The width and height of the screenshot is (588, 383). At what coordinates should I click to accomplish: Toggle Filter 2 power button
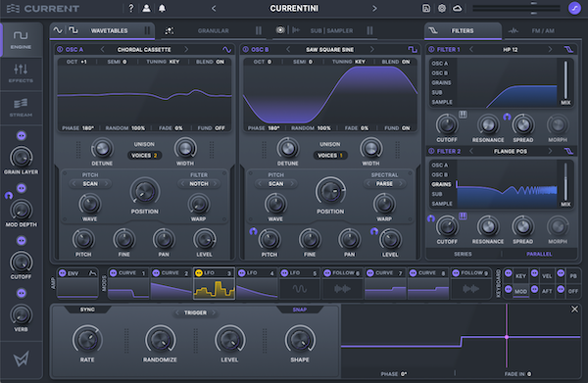pyautogui.click(x=431, y=151)
